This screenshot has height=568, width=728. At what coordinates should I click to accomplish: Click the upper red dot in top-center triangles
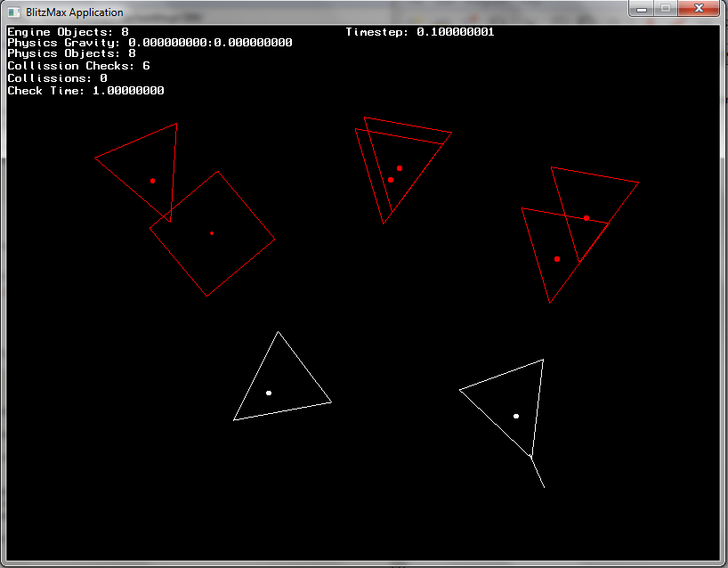pyautogui.click(x=400, y=167)
